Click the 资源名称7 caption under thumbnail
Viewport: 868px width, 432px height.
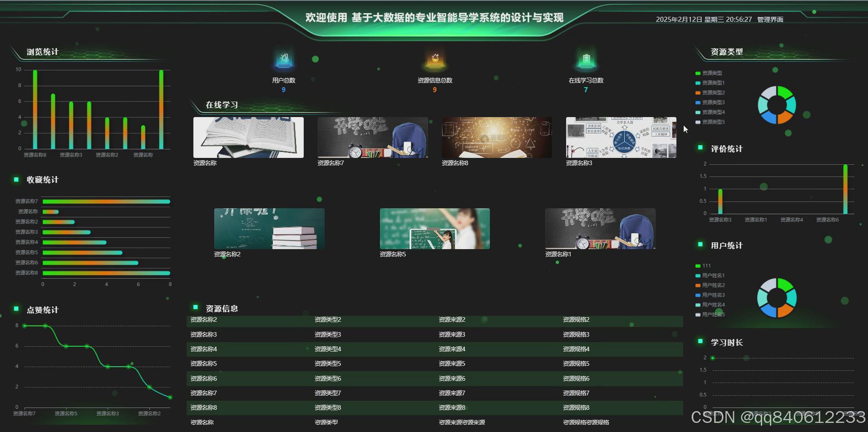coord(331,163)
